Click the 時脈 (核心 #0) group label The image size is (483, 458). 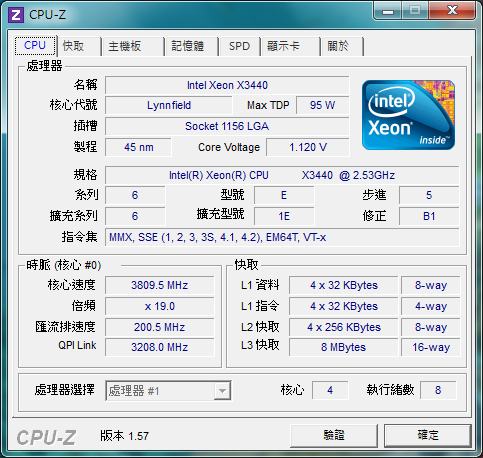tap(64, 265)
